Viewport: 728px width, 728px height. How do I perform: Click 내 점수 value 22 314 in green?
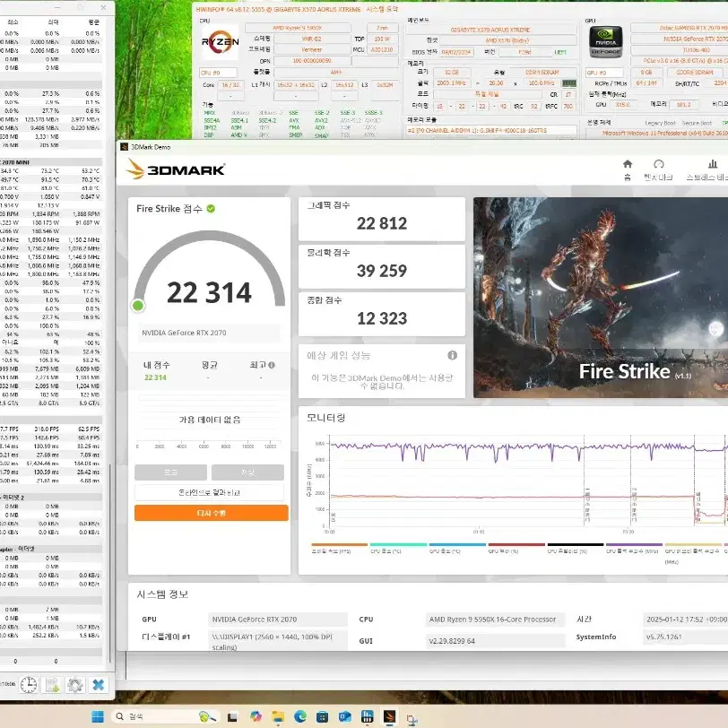pos(155,377)
